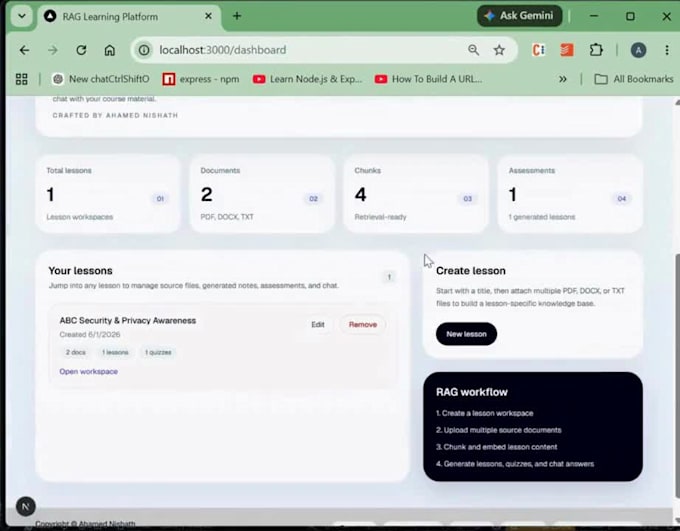
Task: View site information icon in address bar
Action: coord(144,50)
